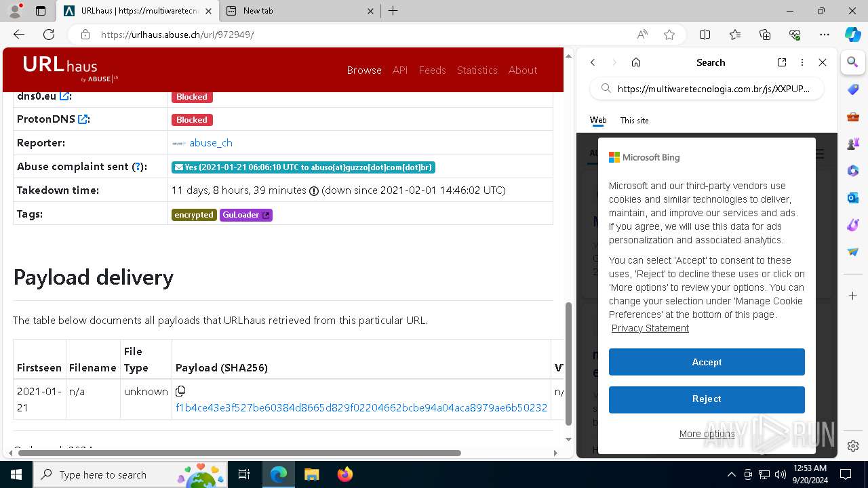Open Feeds menu on URLhaus
The height and width of the screenshot is (488, 868).
432,70
